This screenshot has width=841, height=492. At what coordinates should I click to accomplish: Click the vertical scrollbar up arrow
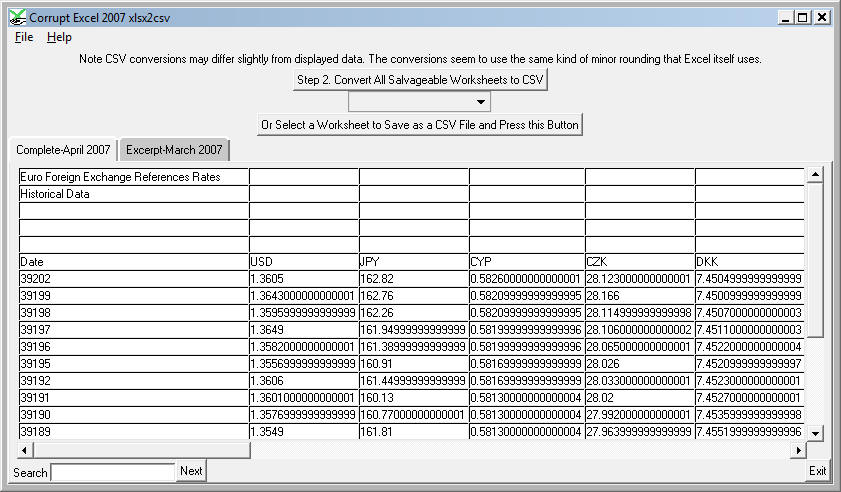coord(815,174)
